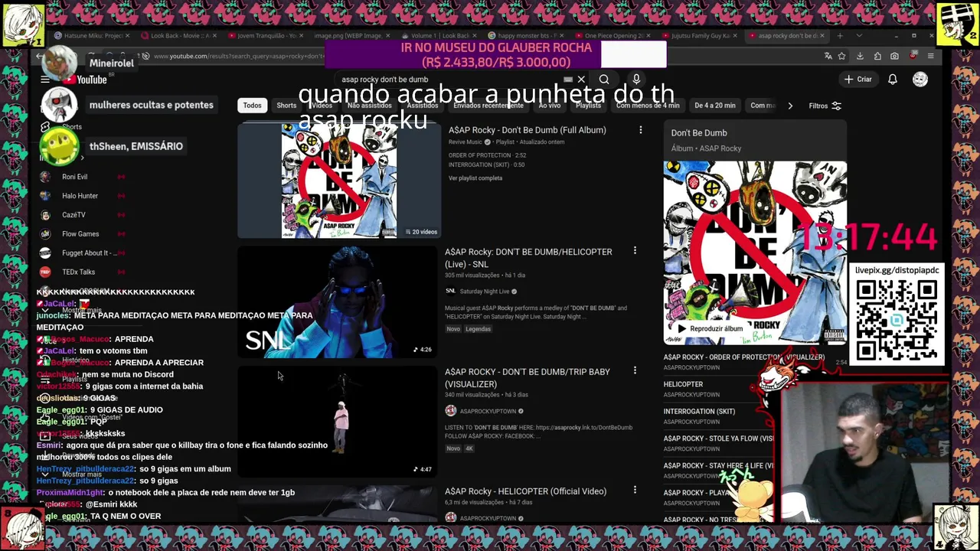Open the browser downloads icon
Screen dimensions: 980x551
coord(860,56)
